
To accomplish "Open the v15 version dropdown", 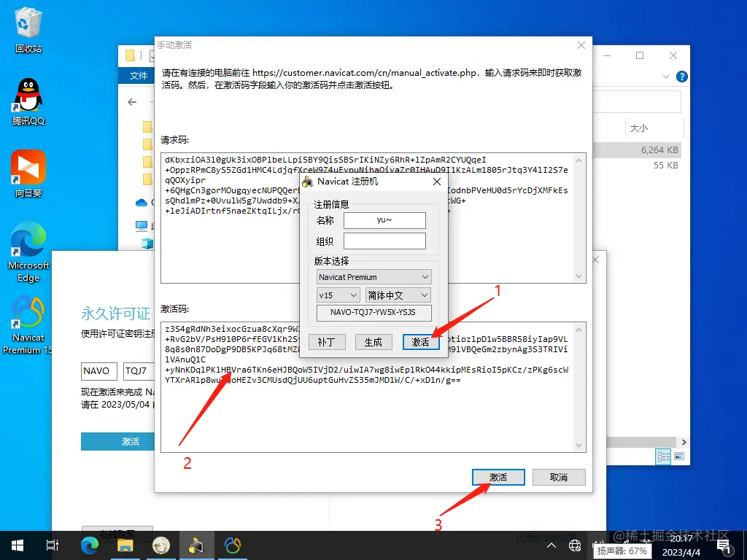I will [x=338, y=295].
